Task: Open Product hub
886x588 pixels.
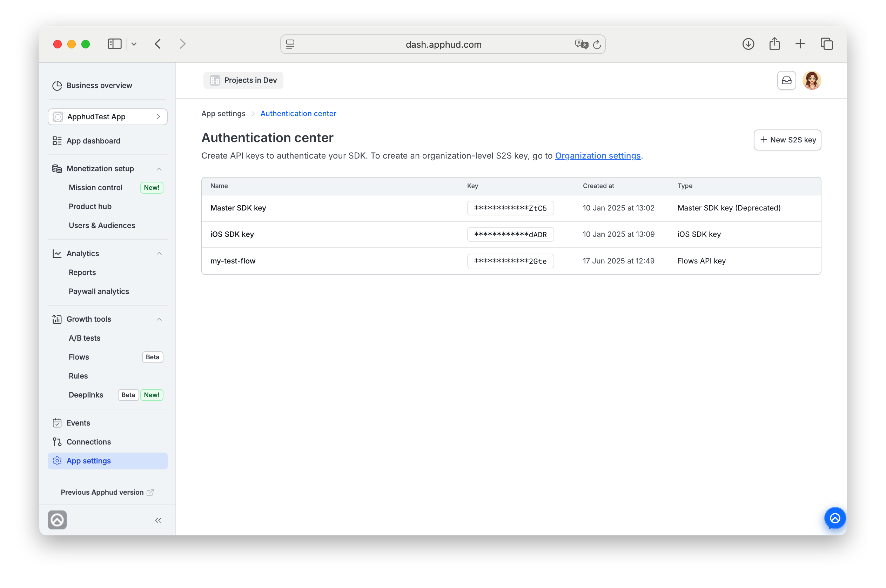Action: pyautogui.click(x=90, y=206)
